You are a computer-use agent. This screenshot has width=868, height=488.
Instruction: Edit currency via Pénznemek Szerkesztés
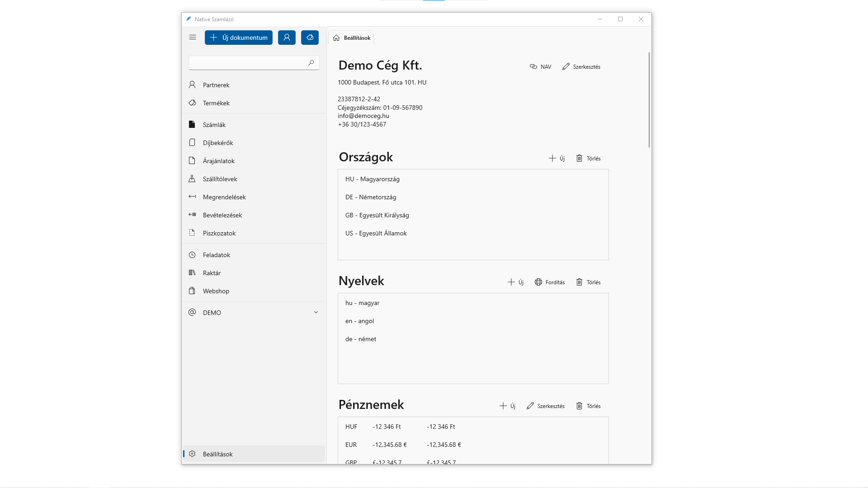tap(546, 406)
